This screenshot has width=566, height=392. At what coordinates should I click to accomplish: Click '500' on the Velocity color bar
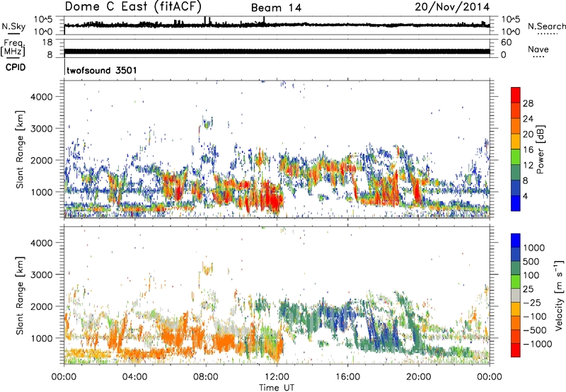[x=531, y=261]
